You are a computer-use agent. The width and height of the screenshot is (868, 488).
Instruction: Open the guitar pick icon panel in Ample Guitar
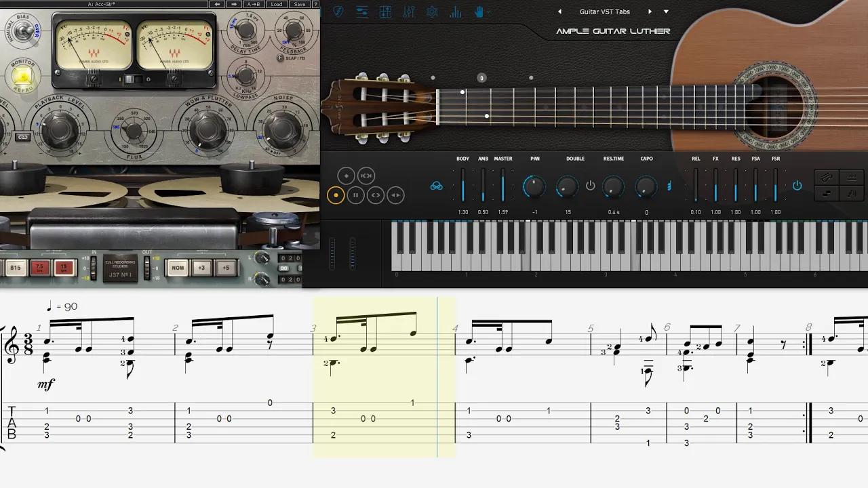click(338, 12)
